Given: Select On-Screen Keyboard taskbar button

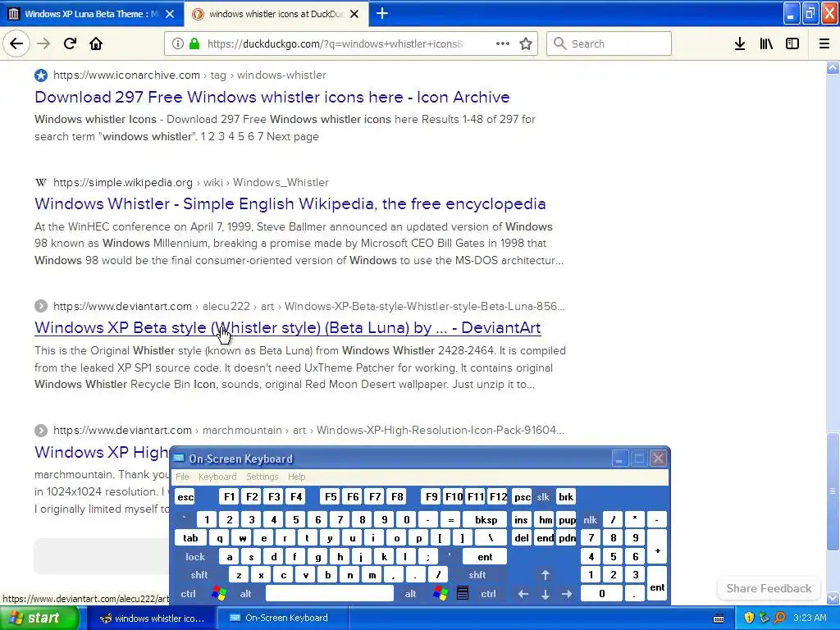Looking at the screenshot, I should click(x=283, y=619).
